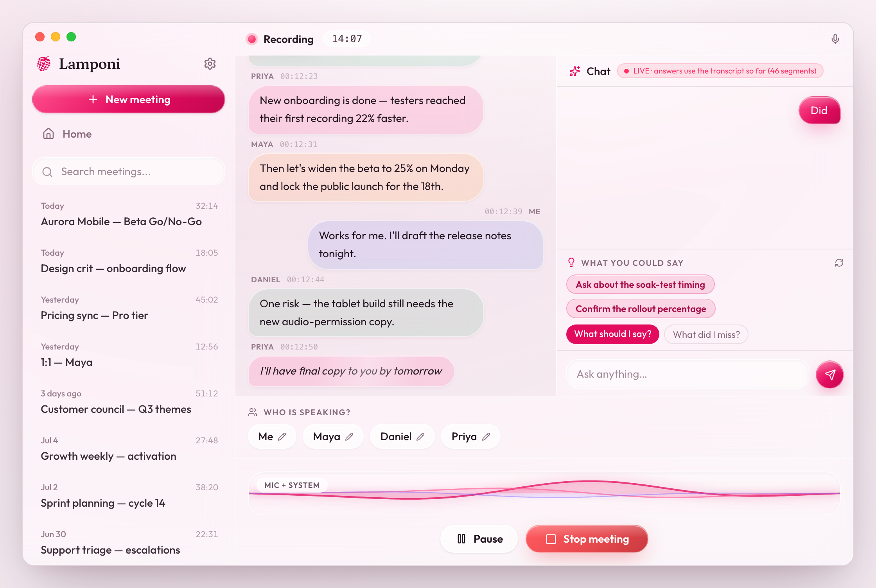Screen dimensions: 876x588
Task: Click the Lamponi raspberry logo
Action: coord(44,63)
